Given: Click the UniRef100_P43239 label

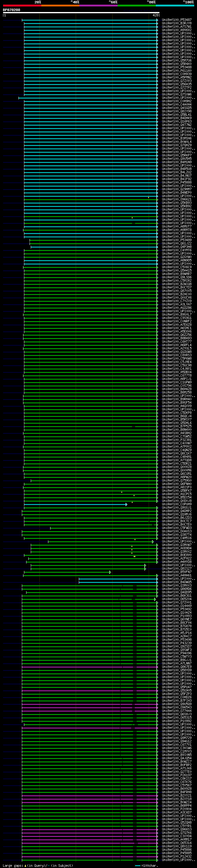Looking at the screenshot, I should point(176,643).
